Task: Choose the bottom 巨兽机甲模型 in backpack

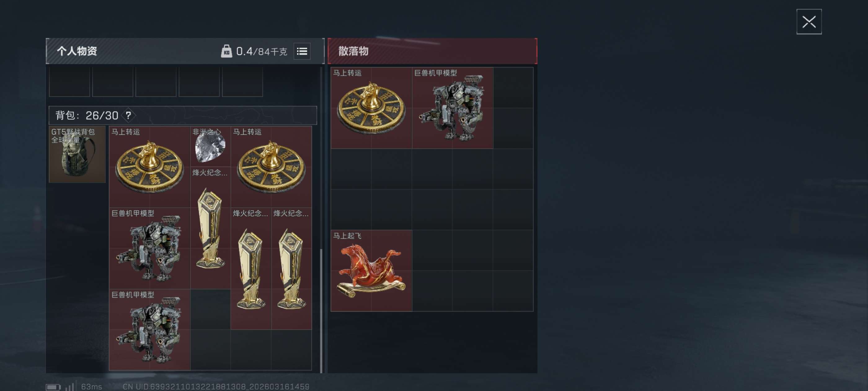Action: (x=150, y=330)
